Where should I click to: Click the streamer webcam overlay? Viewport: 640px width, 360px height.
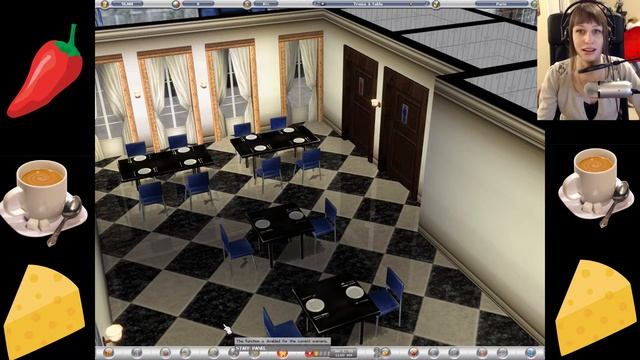tap(588, 60)
